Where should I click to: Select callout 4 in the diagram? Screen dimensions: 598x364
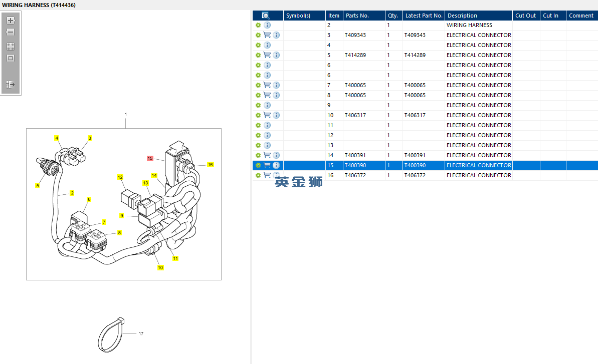(57, 138)
